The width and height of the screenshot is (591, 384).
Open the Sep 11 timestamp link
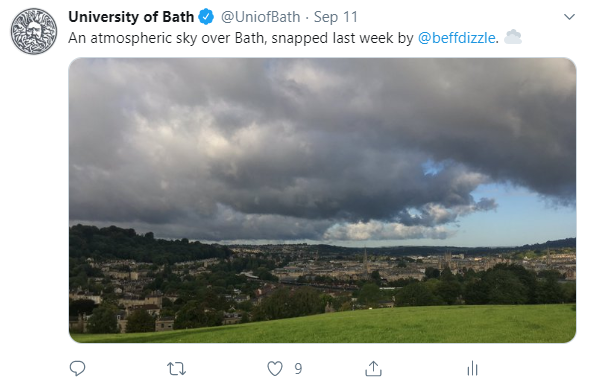pyautogui.click(x=335, y=17)
